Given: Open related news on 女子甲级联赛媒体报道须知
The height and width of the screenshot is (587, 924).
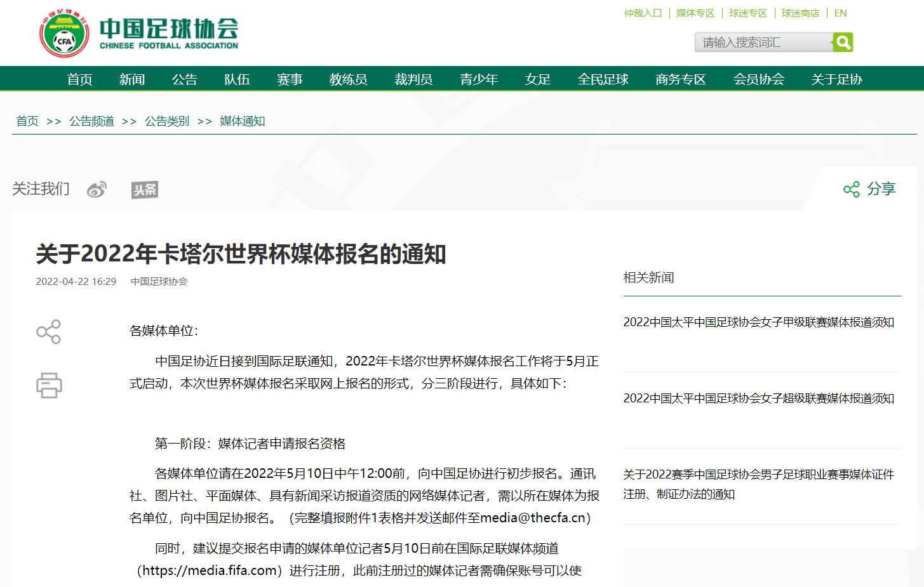Looking at the screenshot, I should (759, 322).
